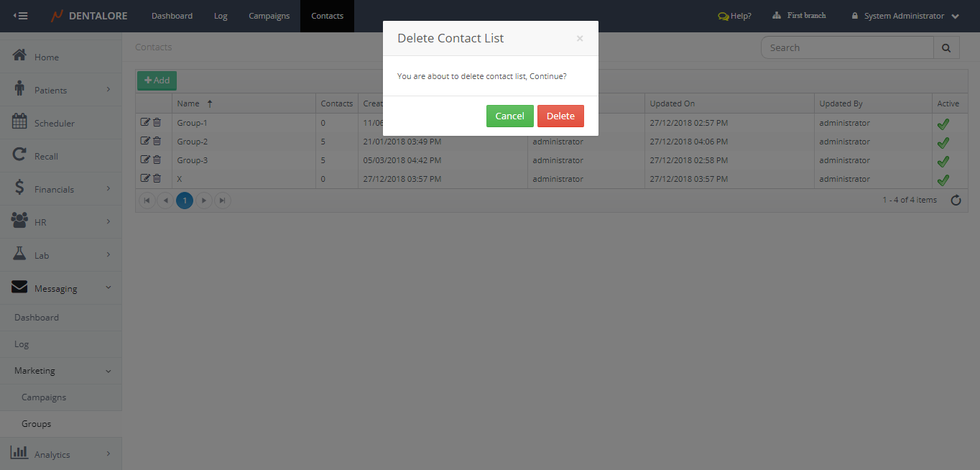Screen dimensions: 980x470
Task: Switch to the Campaigns top tab
Action: (269, 16)
